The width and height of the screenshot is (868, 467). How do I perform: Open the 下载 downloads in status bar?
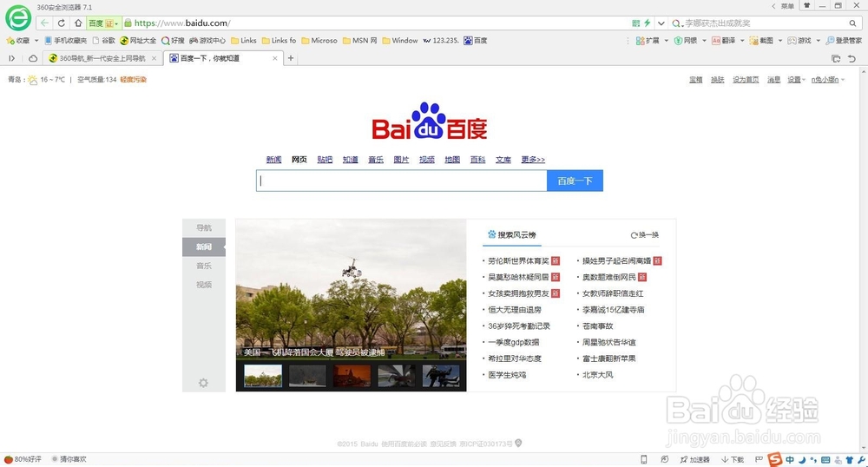pyautogui.click(x=733, y=459)
